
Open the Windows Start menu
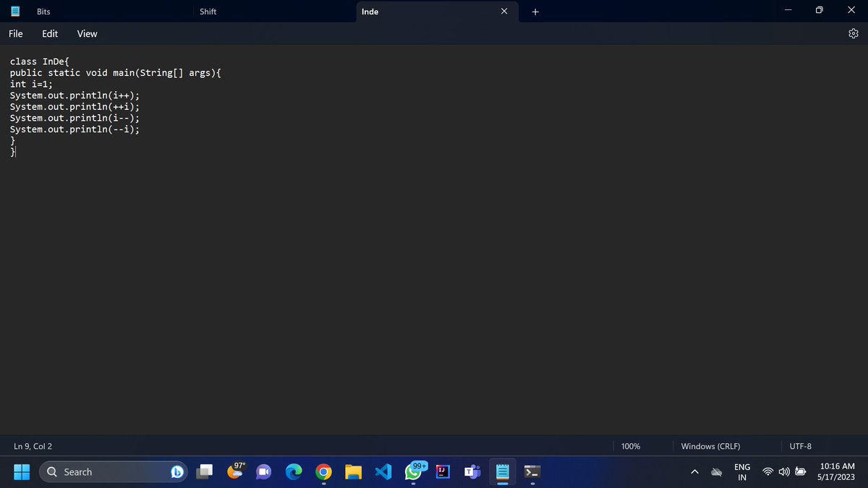coord(21,472)
